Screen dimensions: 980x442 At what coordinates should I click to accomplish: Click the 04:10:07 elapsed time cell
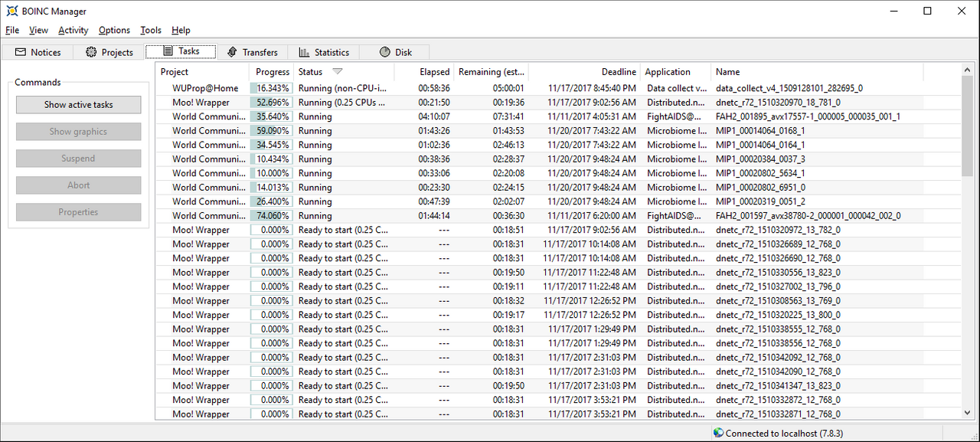tap(434, 116)
